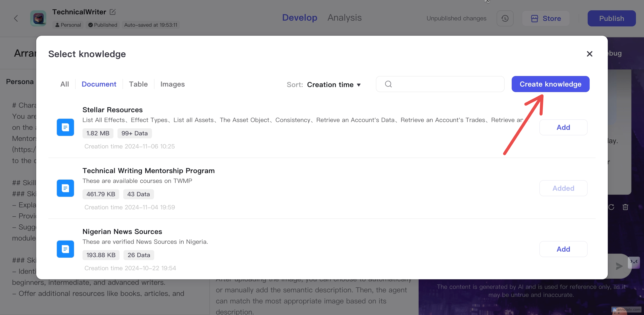Click the 1.82 MB size tag
The height and width of the screenshot is (315, 644).
(x=98, y=133)
